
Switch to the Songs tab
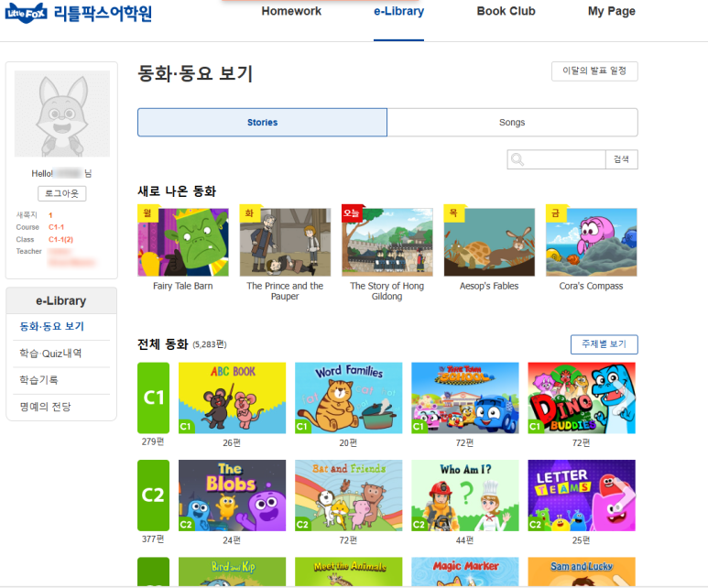point(512,123)
